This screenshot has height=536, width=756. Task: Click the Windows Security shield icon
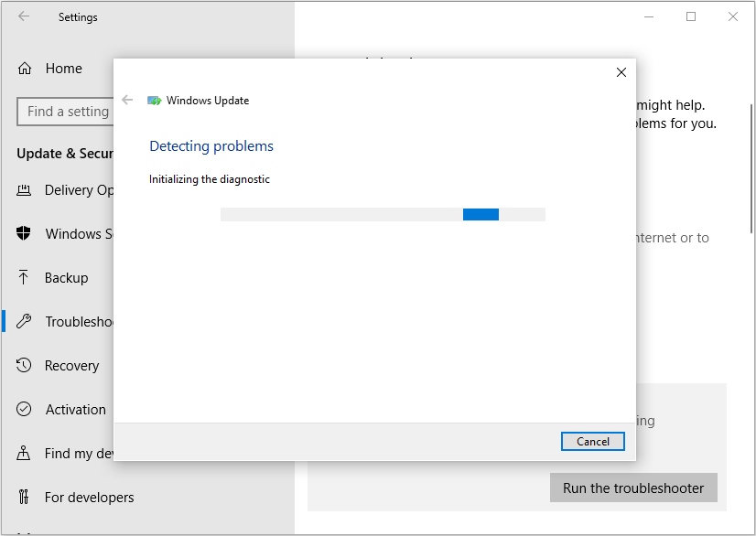pyautogui.click(x=24, y=234)
